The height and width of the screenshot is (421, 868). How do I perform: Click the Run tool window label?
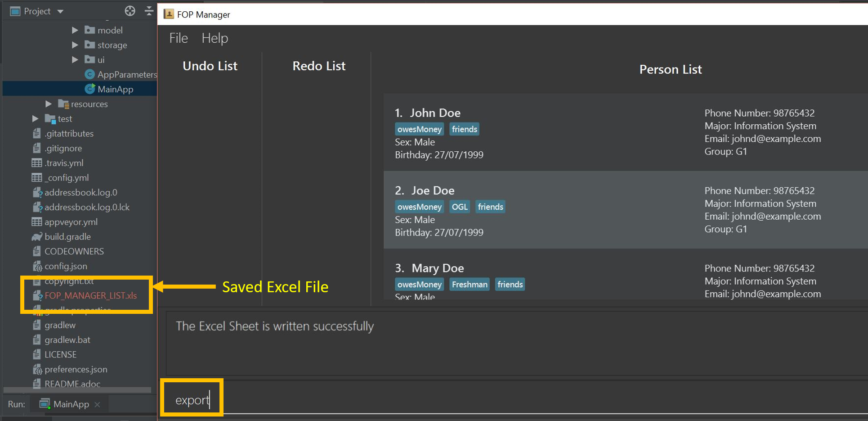coord(16,404)
